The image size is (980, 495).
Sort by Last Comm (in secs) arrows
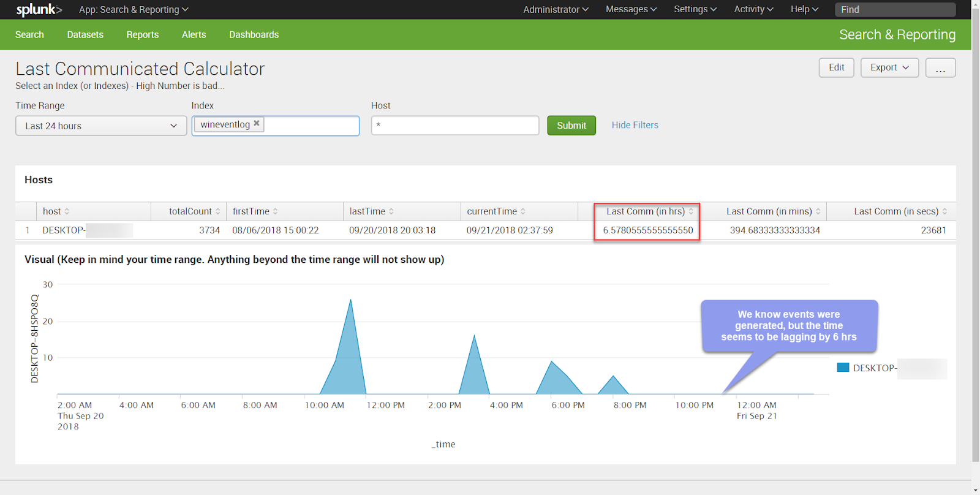pyautogui.click(x=944, y=211)
